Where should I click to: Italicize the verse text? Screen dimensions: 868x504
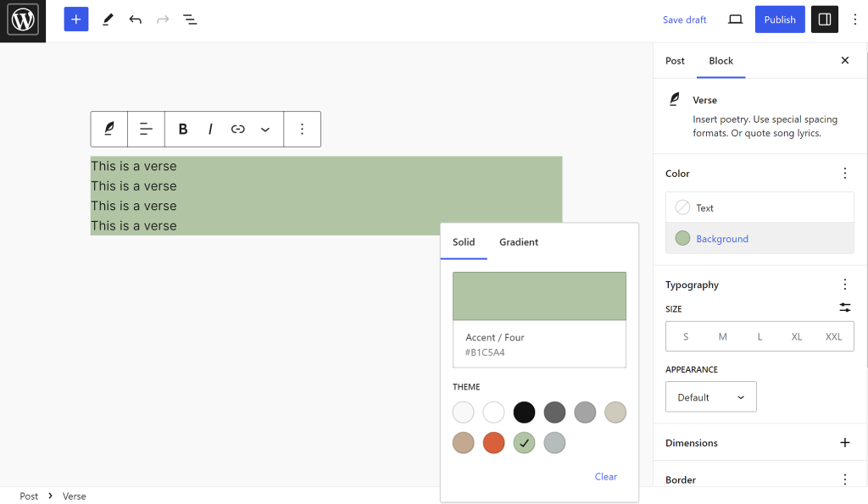tap(209, 129)
